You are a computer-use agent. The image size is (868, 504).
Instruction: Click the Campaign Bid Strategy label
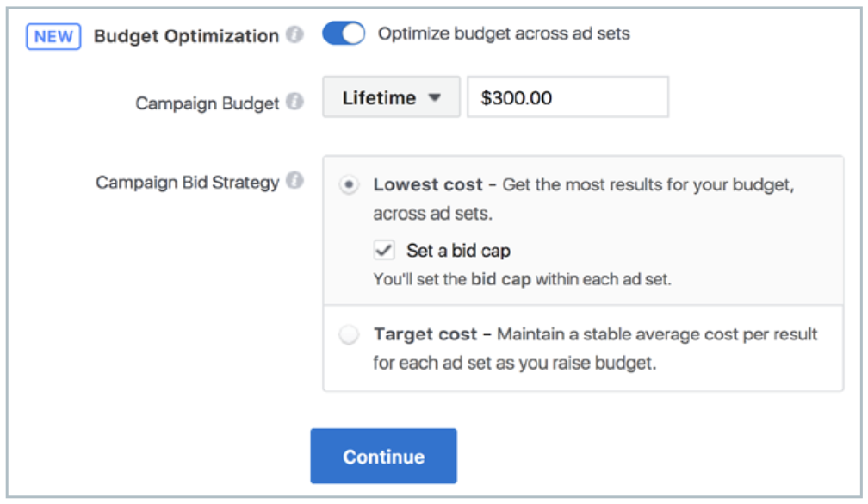tap(187, 183)
